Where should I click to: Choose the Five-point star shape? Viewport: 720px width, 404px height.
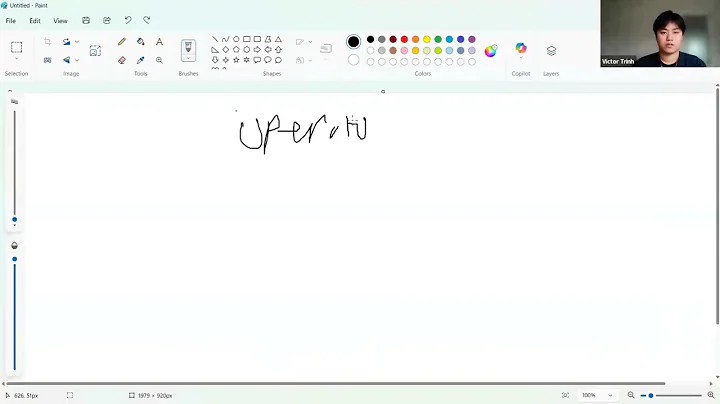236,60
